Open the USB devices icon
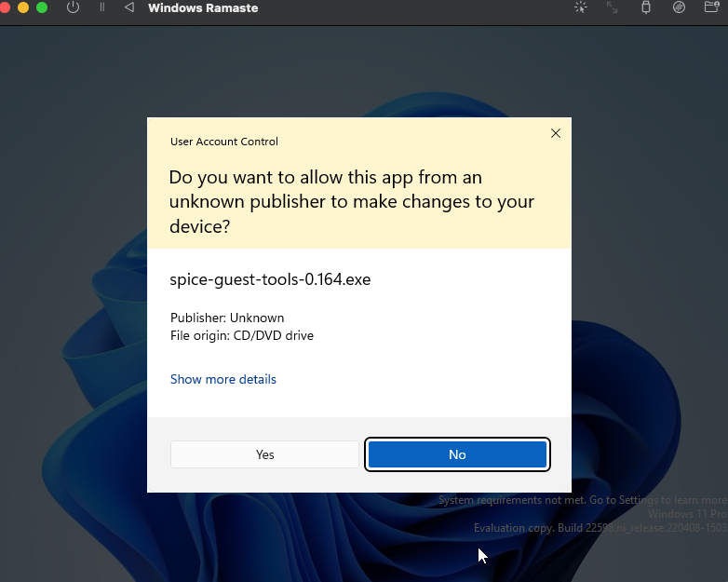 coord(646,7)
